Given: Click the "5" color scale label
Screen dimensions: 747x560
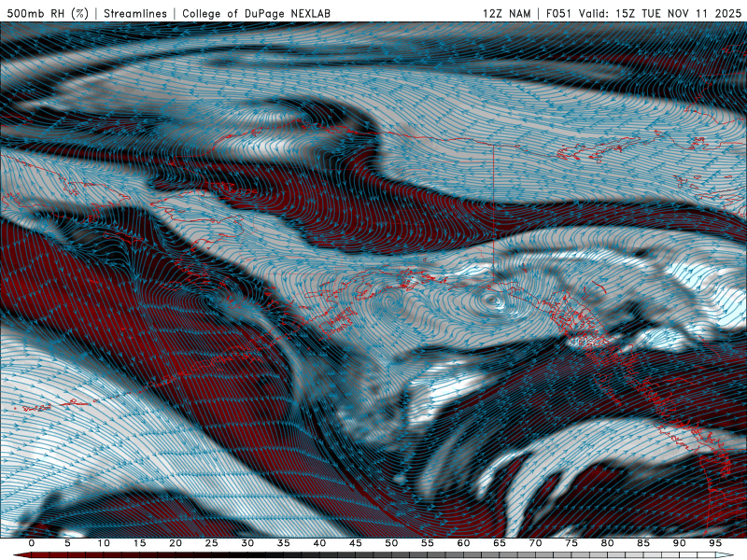Looking at the screenshot, I should 67,543.
